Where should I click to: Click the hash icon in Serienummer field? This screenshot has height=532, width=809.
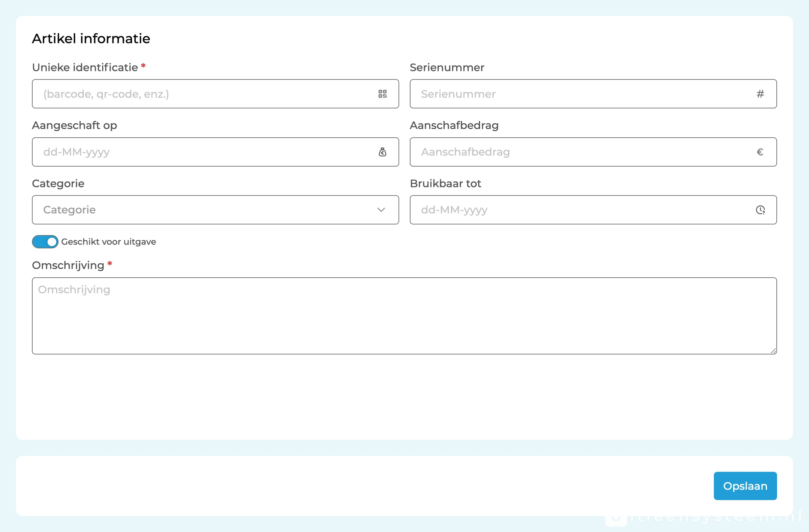760,94
